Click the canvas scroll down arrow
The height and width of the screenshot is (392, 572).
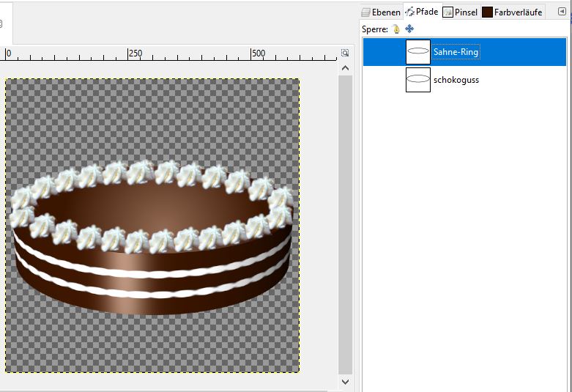345,382
